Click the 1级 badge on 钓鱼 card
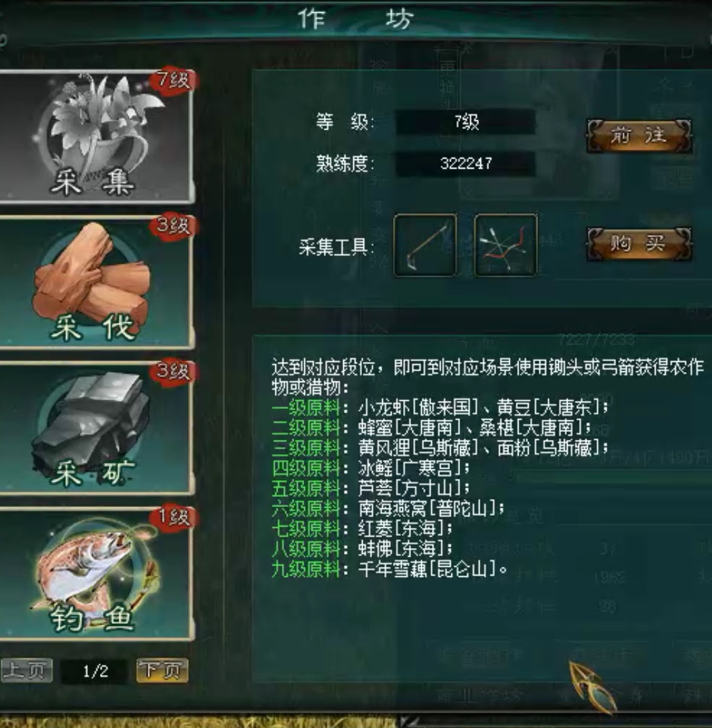The image size is (712, 728). pos(173,517)
